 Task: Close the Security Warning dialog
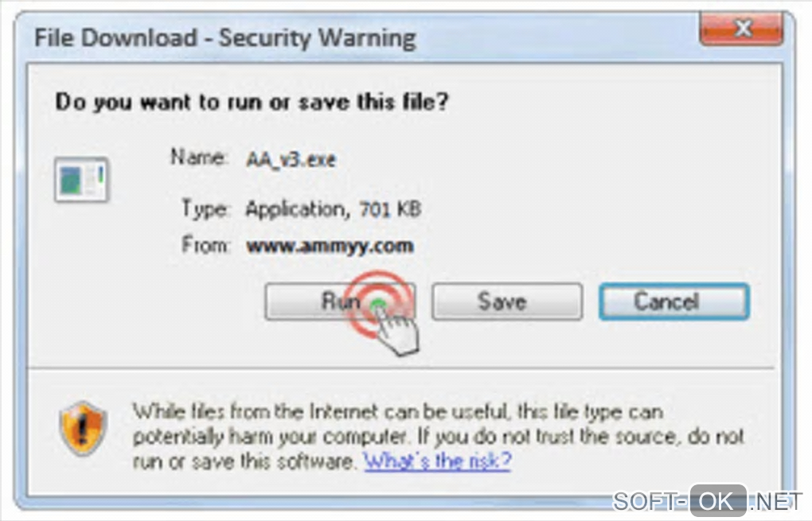(x=741, y=29)
